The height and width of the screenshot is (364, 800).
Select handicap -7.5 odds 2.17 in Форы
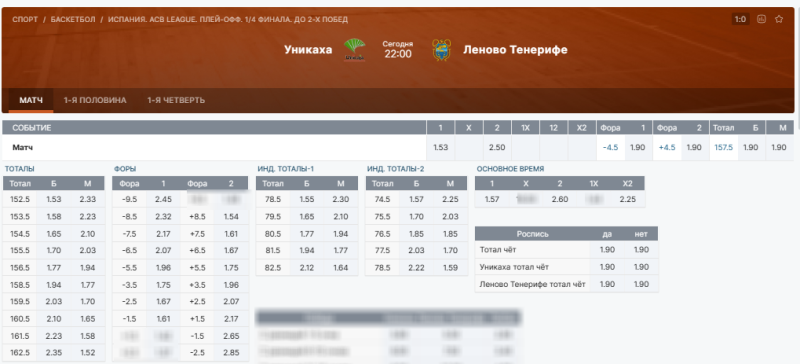163,234
